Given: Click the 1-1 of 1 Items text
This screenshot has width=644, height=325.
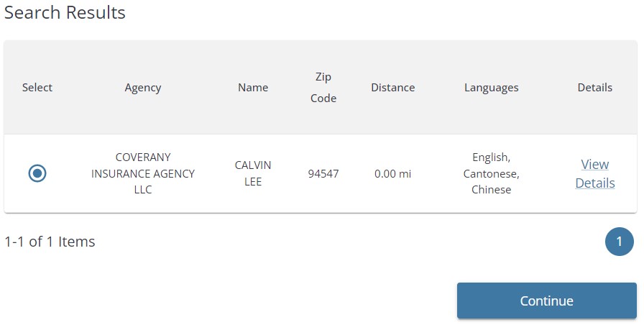Looking at the screenshot, I should pos(50,242).
